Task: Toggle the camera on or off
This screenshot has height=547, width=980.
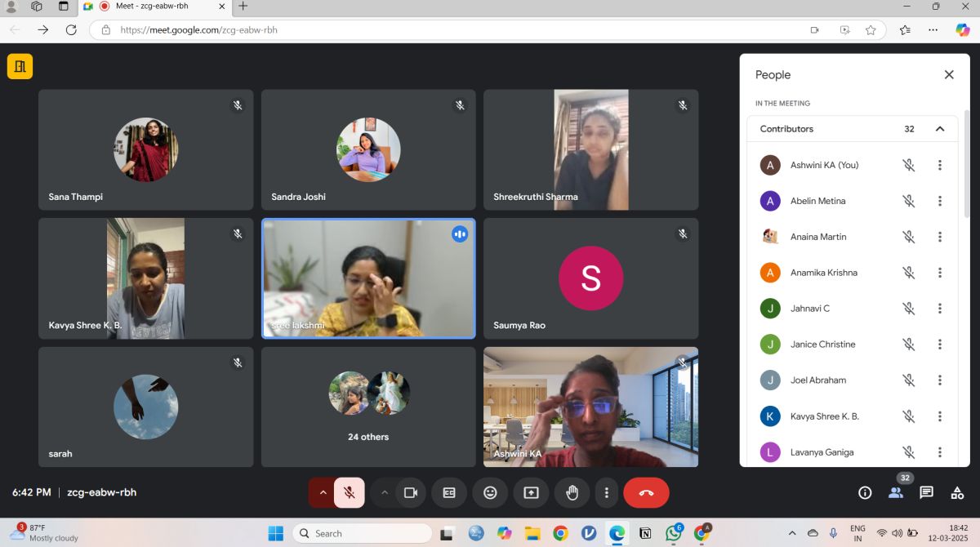Action: click(x=411, y=492)
